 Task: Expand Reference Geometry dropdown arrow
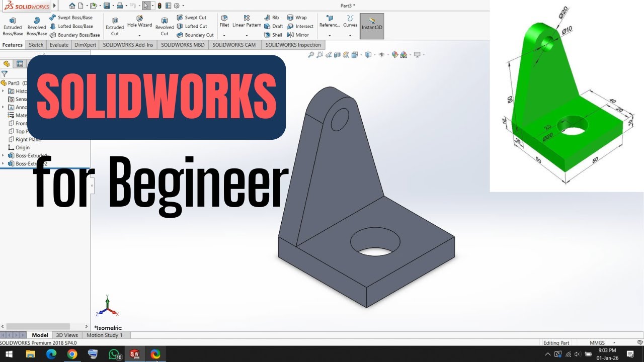point(330,35)
